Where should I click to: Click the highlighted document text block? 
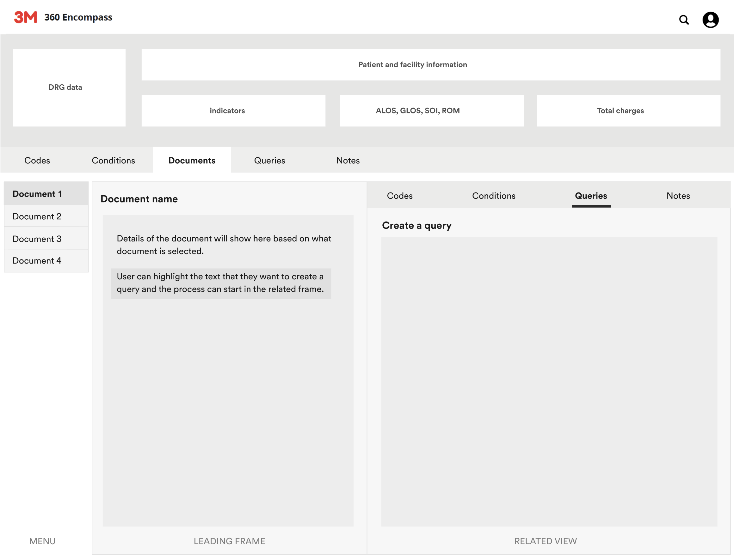tap(221, 283)
